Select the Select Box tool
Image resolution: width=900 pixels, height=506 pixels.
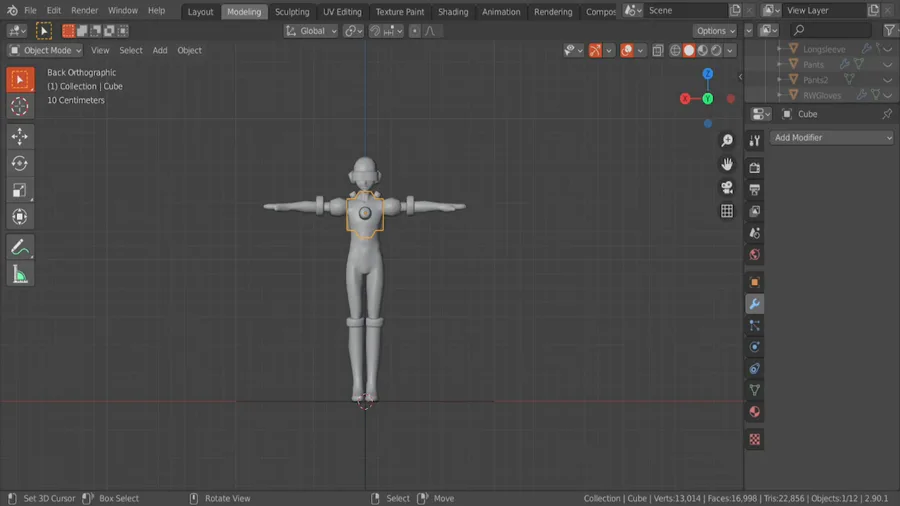20,80
